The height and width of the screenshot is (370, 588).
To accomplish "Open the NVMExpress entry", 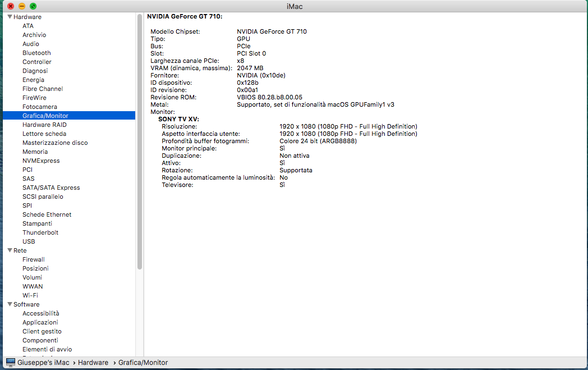I will click(x=41, y=161).
